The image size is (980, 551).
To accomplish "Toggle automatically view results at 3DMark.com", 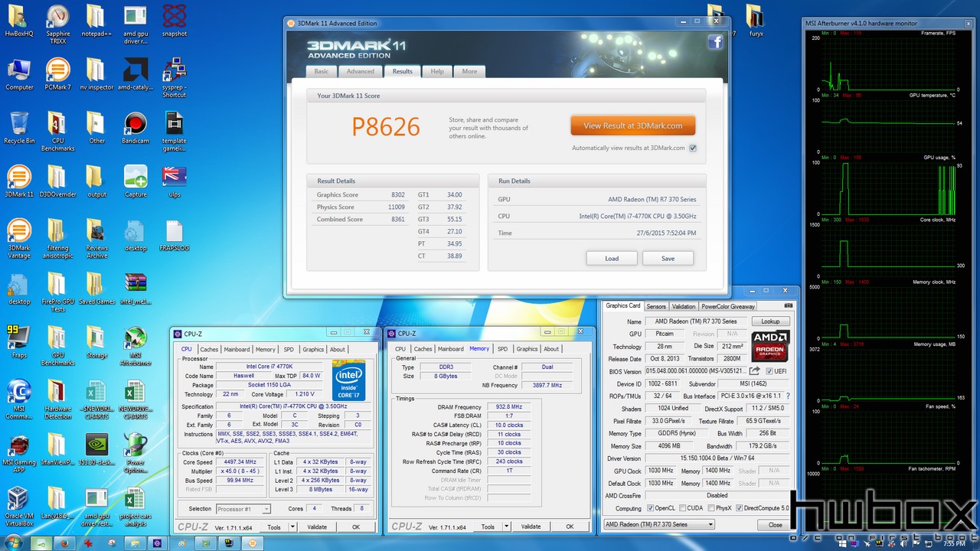I will [x=693, y=148].
